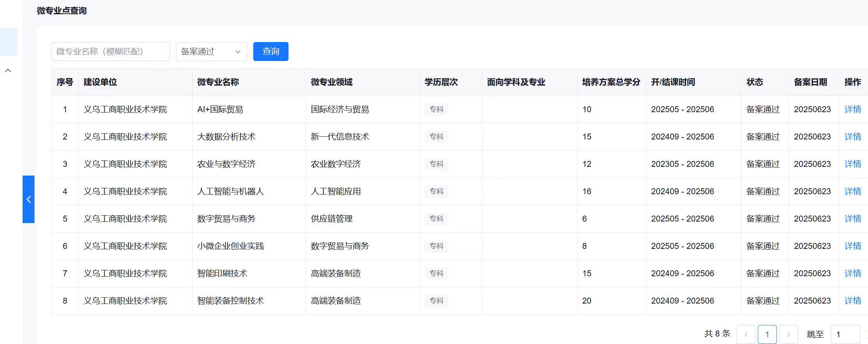Click the 专科 tag in row 1
The height and width of the screenshot is (344, 868).
click(436, 109)
